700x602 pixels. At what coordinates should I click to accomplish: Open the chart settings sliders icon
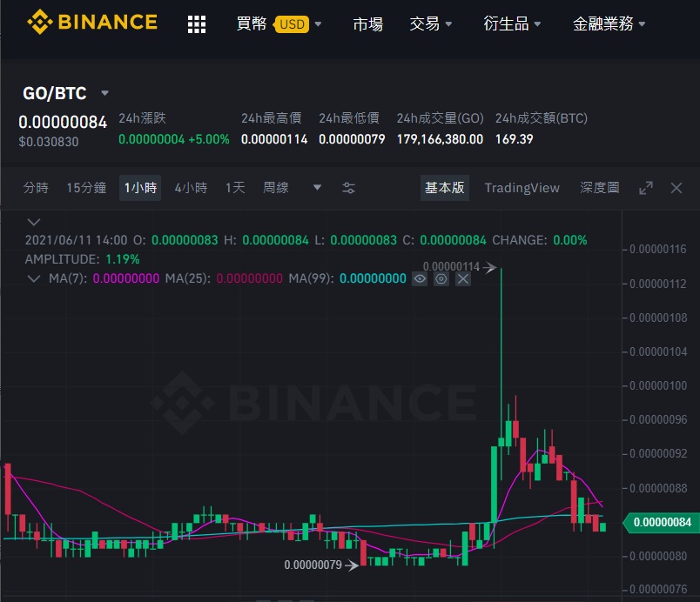point(348,188)
